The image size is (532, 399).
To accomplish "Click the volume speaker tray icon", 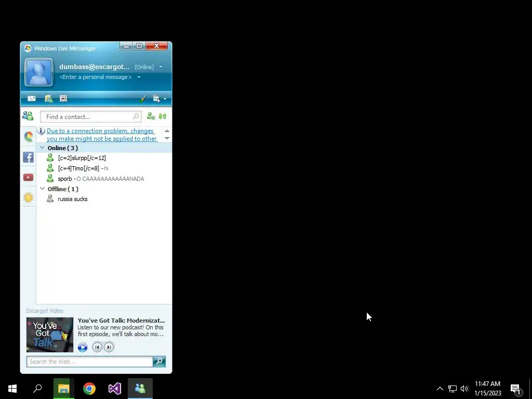I will [x=464, y=389].
